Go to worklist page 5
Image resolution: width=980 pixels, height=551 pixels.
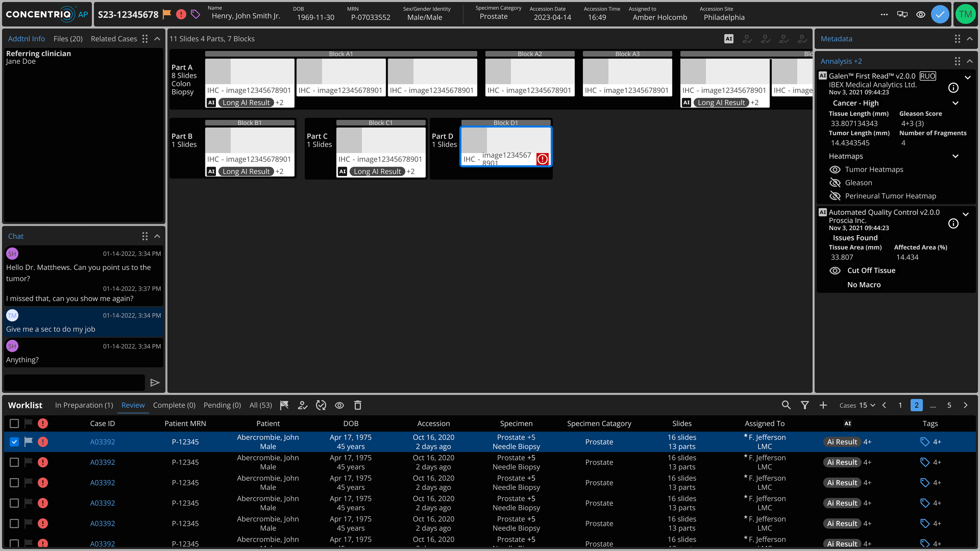949,405
